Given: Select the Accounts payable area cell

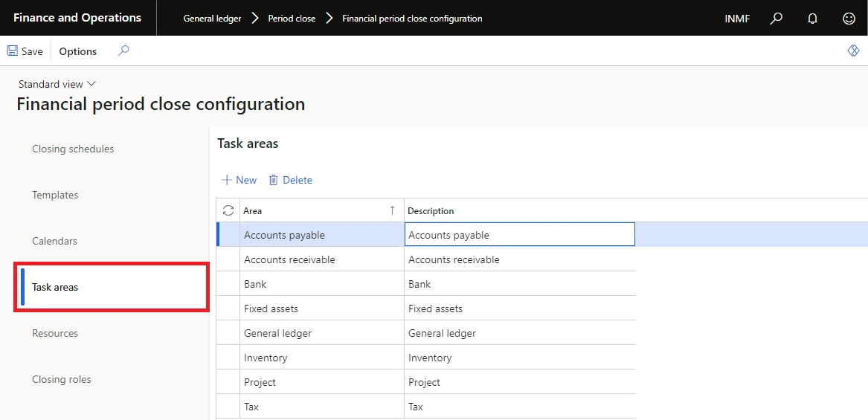Looking at the screenshot, I should 322,235.
